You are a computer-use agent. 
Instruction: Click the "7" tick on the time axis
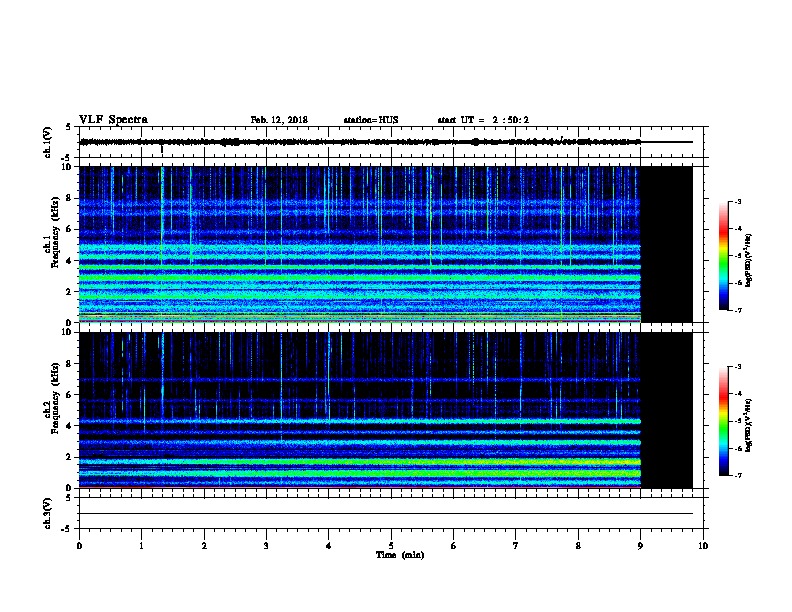click(x=516, y=546)
